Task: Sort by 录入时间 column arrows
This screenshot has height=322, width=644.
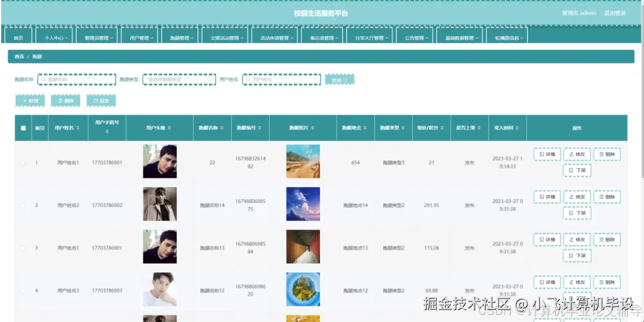Action: coord(517,128)
